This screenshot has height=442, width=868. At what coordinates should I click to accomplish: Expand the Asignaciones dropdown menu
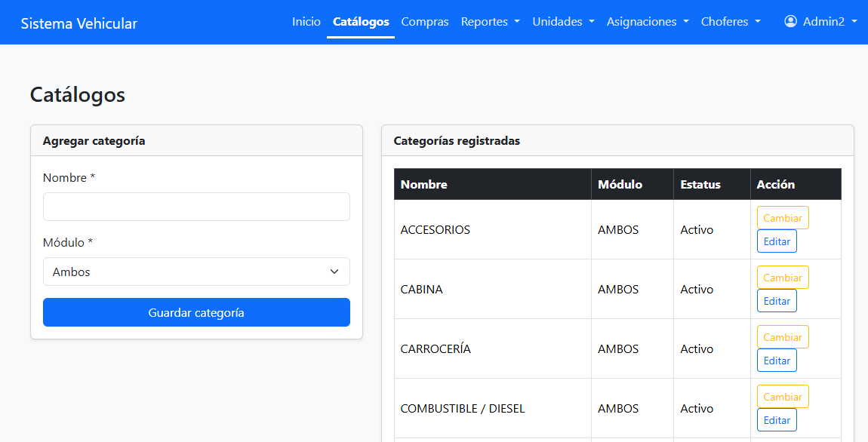tap(648, 22)
